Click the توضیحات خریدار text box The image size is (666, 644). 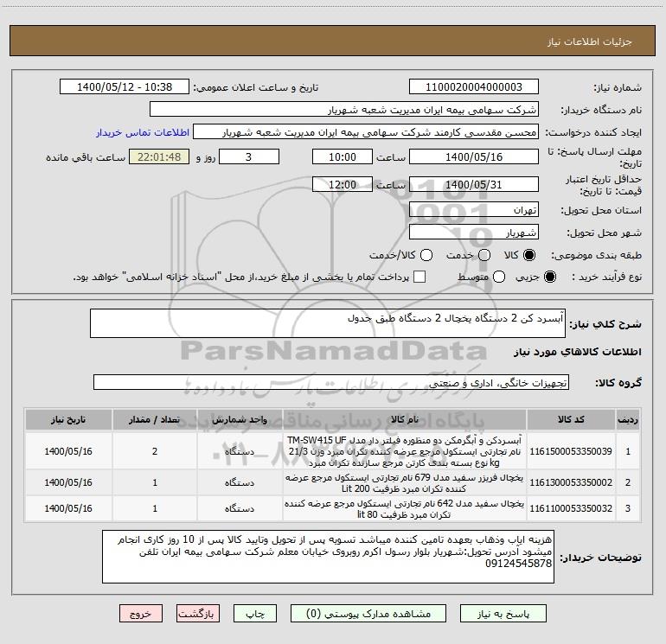328,557
